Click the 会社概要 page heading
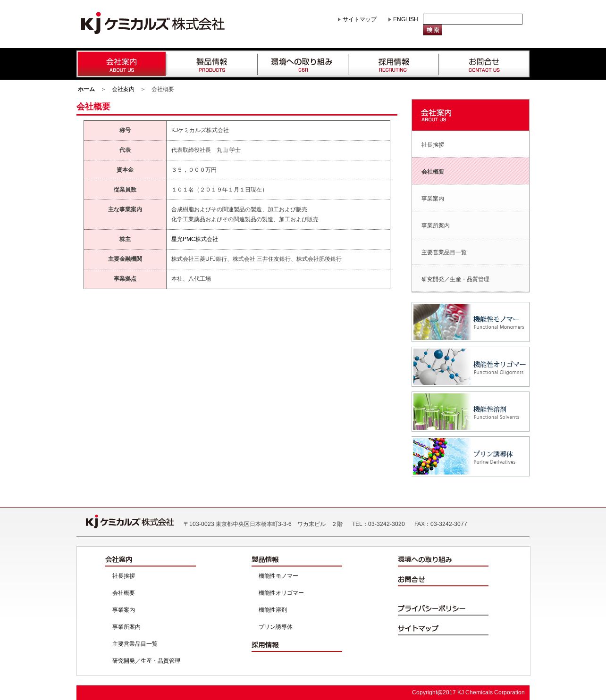The image size is (606, 700). [x=93, y=107]
